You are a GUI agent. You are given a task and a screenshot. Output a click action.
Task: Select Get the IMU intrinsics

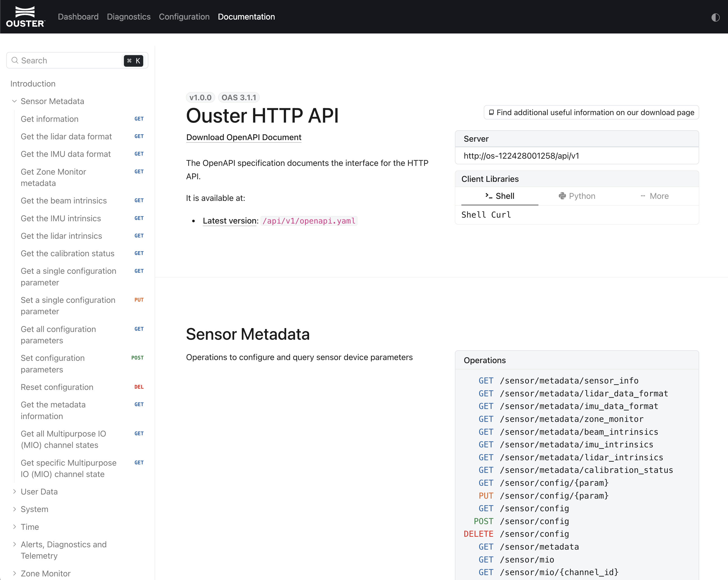click(x=82, y=218)
